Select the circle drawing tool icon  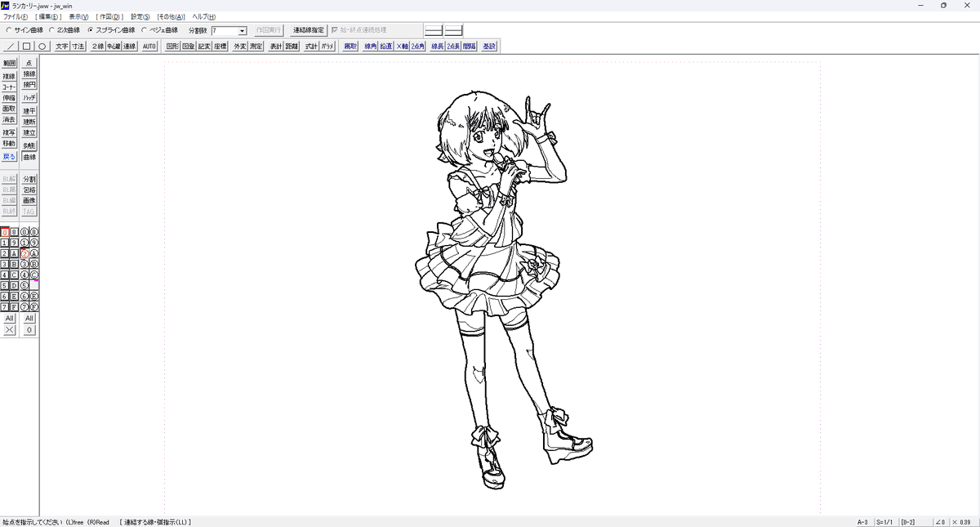(x=42, y=47)
